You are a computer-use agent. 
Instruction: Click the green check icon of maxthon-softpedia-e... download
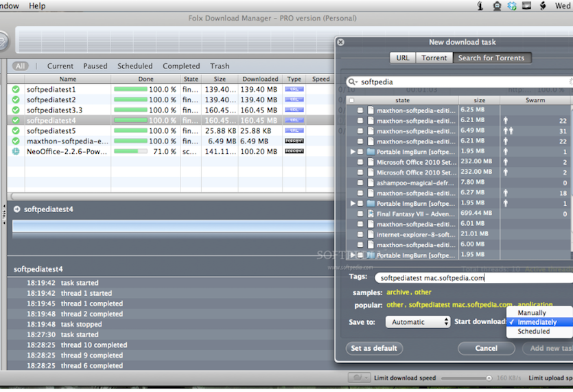click(16, 141)
